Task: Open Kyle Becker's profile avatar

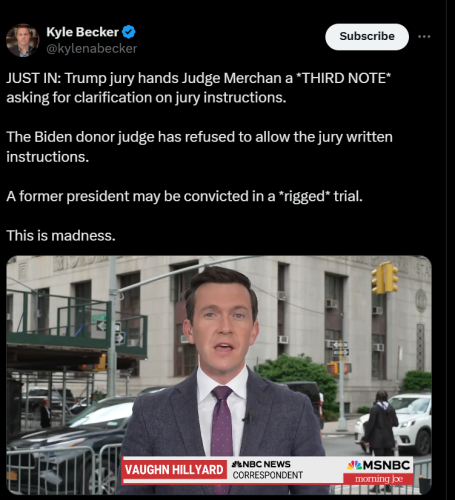Action: tap(23, 40)
